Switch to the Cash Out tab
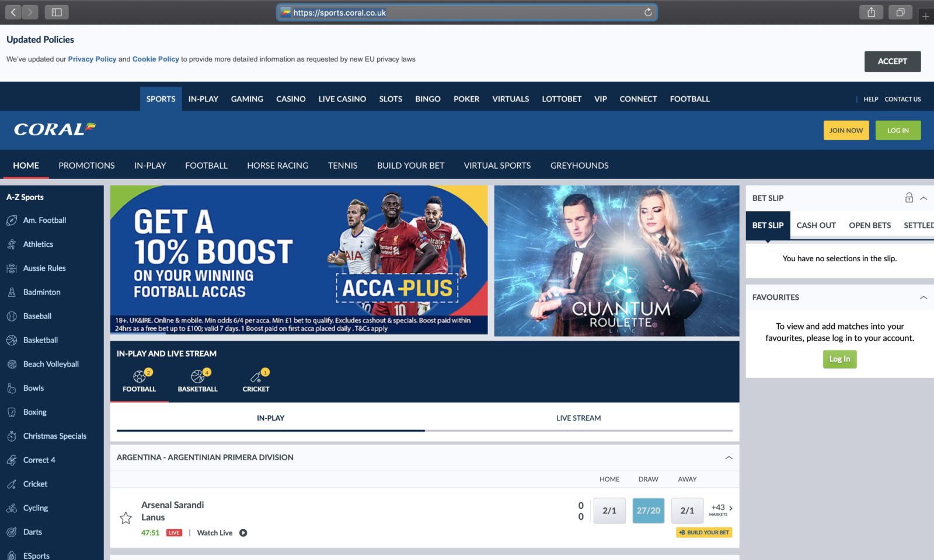 point(815,225)
